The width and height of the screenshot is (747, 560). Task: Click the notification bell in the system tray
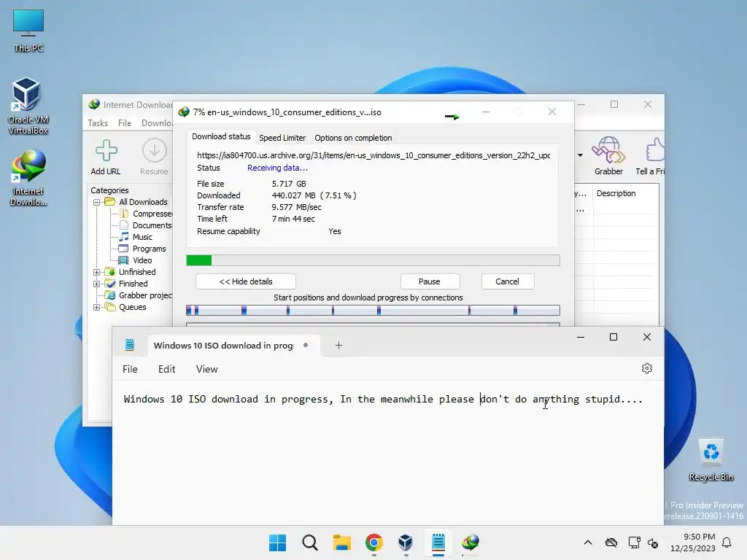point(727,542)
